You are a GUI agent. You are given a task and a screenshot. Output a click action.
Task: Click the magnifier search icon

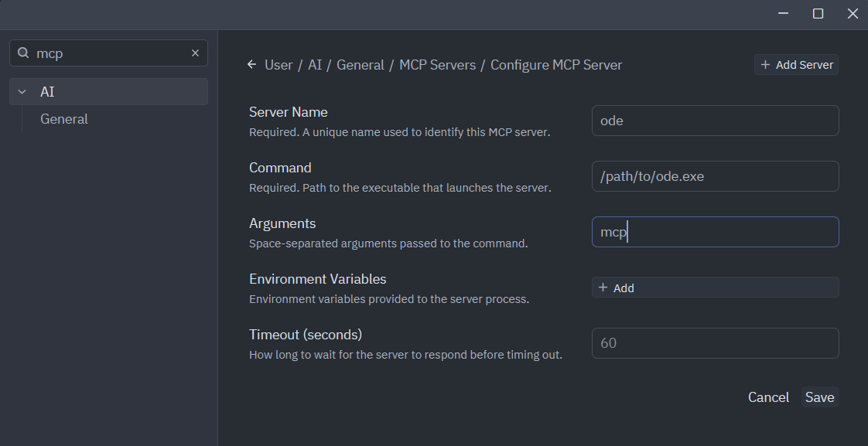23,53
